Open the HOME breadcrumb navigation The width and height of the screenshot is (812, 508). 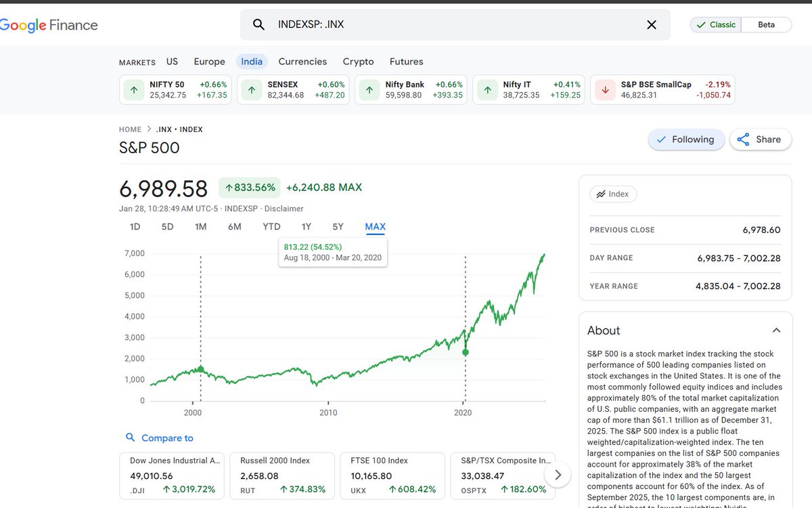[x=130, y=129]
